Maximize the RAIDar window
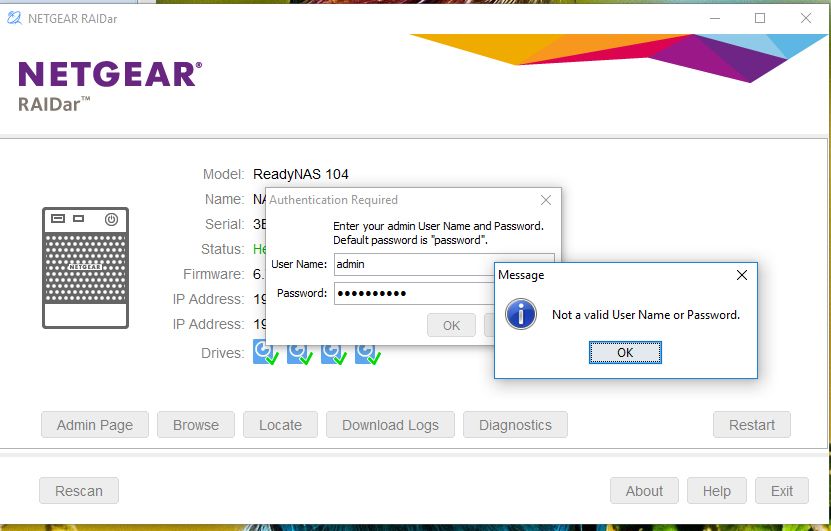Image resolution: width=831 pixels, height=531 pixels. tap(759, 18)
